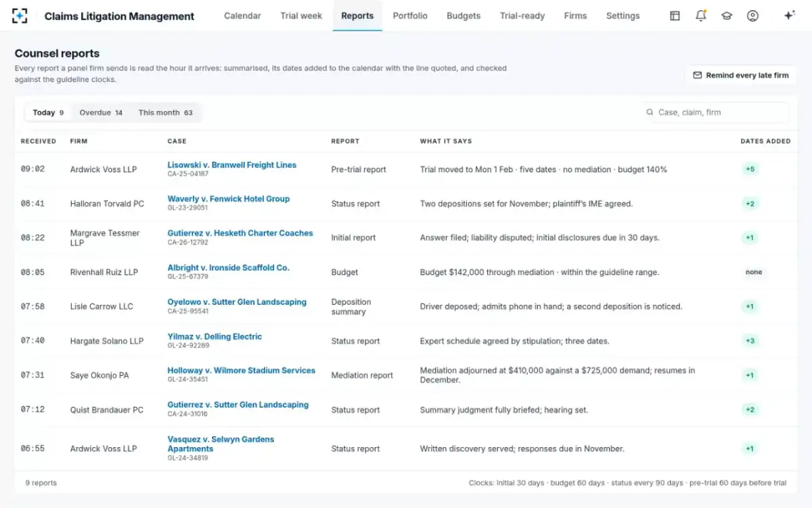Open Albright v. Ironside Scaffold Co. case
812x508 pixels.
coord(228,268)
